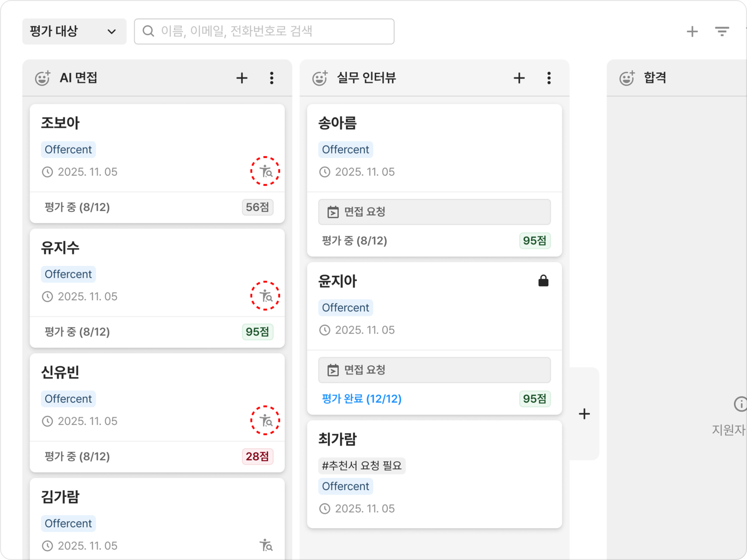This screenshot has height=560, width=747.
Task: Focus the name, email, phone search field
Action: (264, 31)
